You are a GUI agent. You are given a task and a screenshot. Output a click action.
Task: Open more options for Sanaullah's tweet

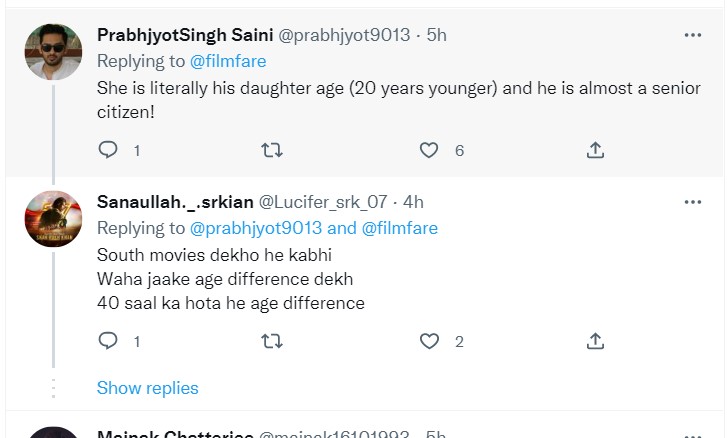point(692,203)
